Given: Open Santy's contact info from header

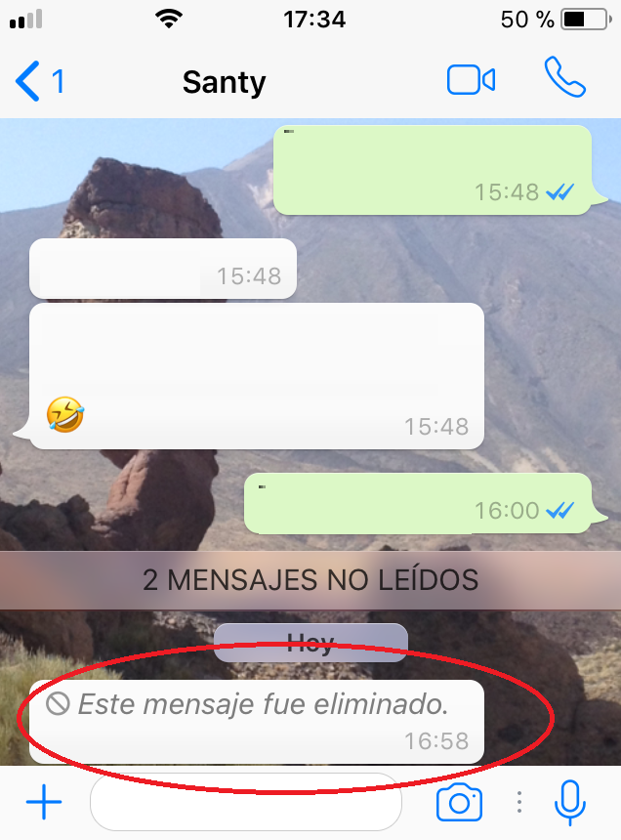Looking at the screenshot, I should point(224,82).
